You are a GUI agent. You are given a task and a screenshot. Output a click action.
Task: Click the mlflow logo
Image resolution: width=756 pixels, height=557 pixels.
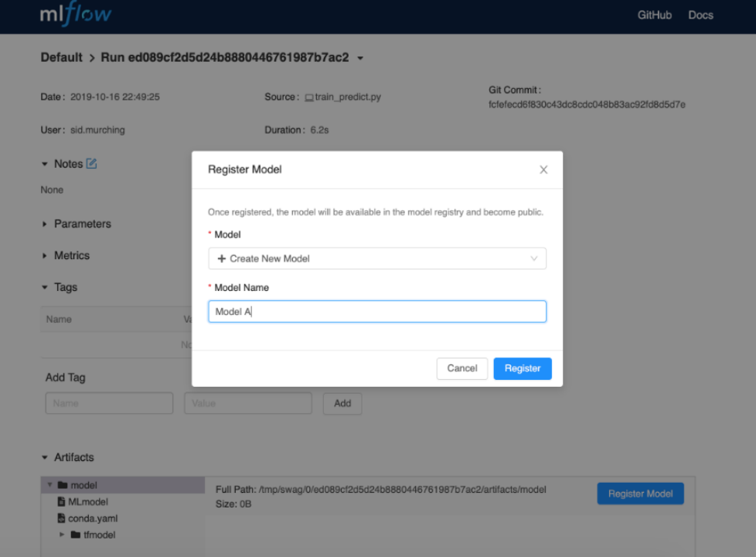[x=76, y=13]
